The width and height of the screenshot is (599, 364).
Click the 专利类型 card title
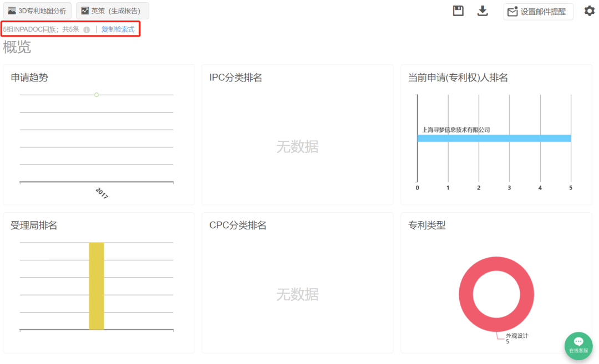427,225
